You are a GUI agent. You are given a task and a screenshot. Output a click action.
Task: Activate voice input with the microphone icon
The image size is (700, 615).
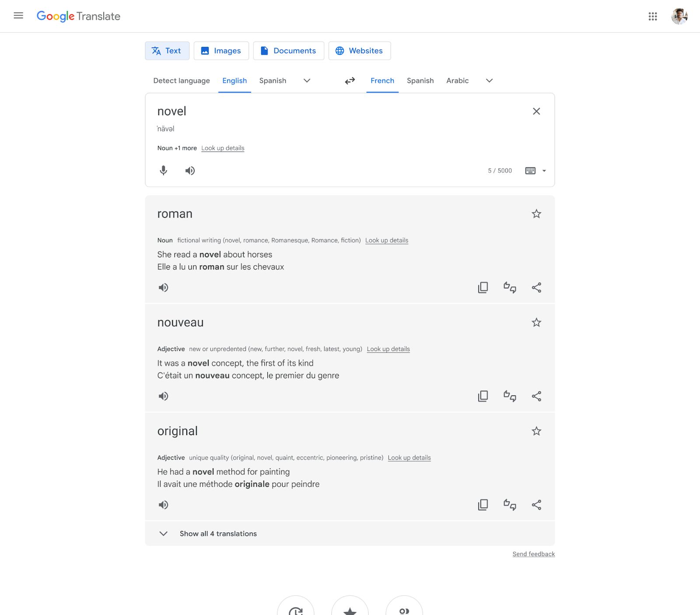click(x=163, y=171)
